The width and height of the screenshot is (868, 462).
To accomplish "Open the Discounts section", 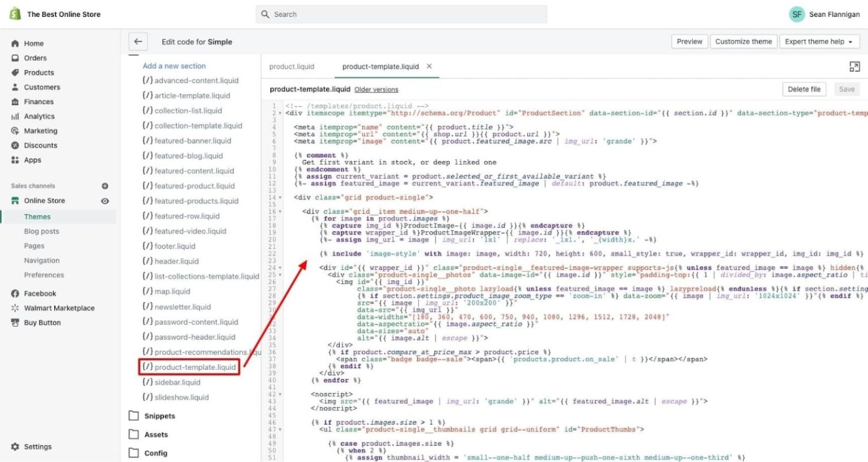I will coord(40,145).
